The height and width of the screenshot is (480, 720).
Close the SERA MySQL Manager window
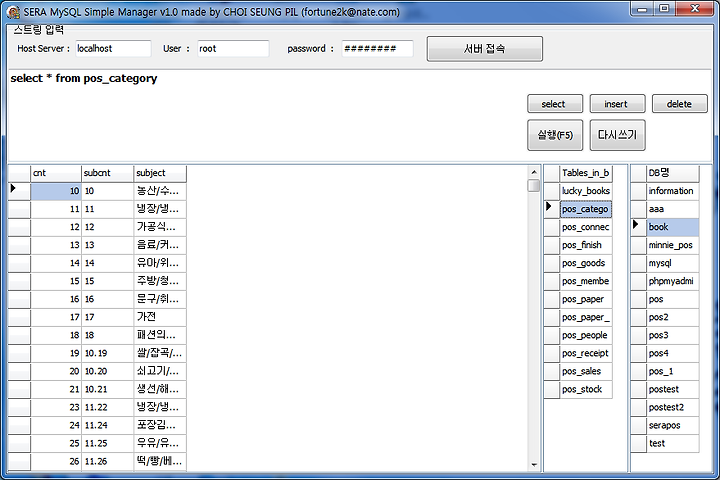pos(695,9)
